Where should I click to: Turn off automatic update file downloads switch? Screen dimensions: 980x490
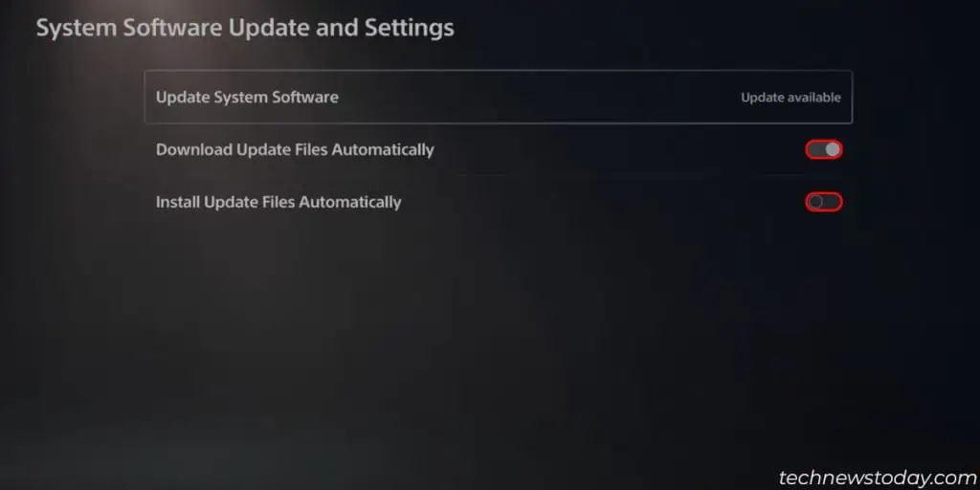(x=824, y=149)
